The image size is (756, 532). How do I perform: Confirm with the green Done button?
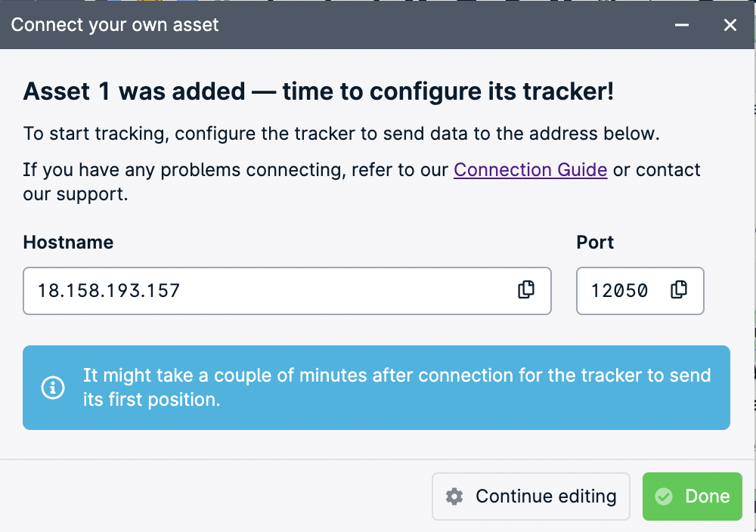pyautogui.click(x=692, y=496)
